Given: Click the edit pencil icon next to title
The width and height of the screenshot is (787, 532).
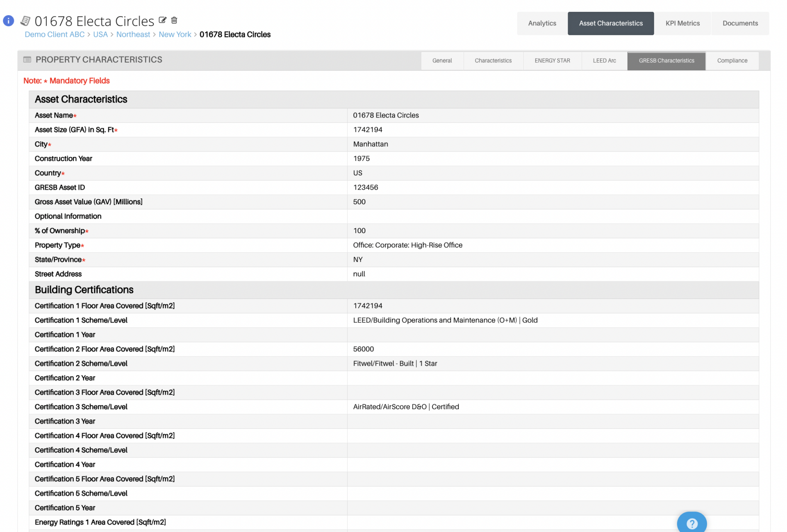Looking at the screenshot, I should pos(162,20).
